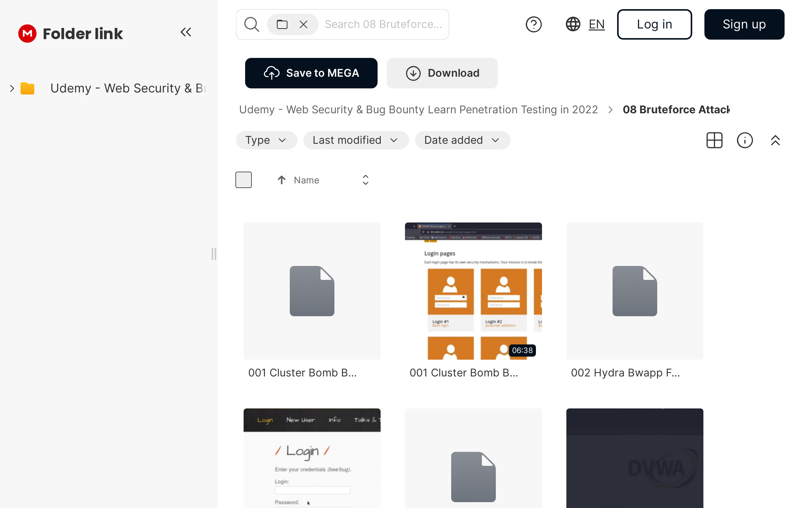Open the 06:38 Login pages video thumbnail
Viewport: 812px width, 508px height.
(473, 291)
